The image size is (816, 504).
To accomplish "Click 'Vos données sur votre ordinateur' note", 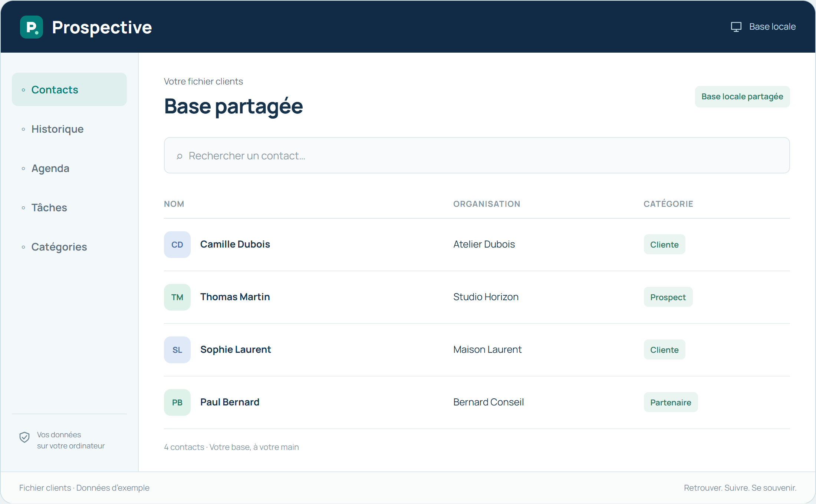I will click(71, 440).
